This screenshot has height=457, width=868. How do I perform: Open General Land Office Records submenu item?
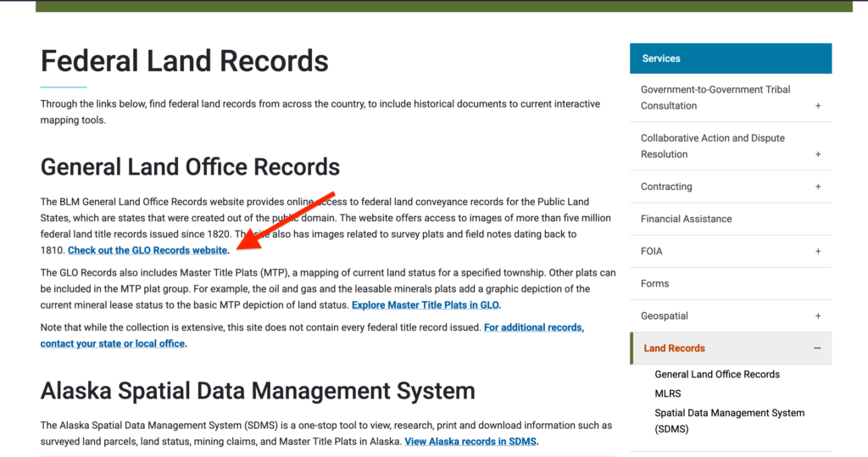(717, 375)
